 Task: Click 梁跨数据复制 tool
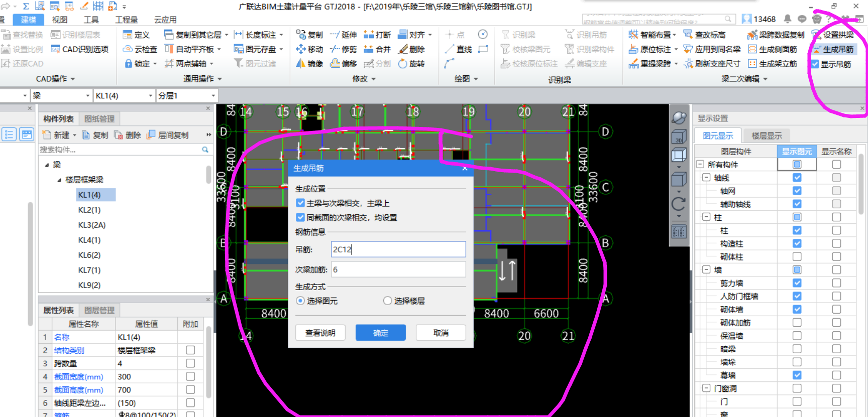776,35
